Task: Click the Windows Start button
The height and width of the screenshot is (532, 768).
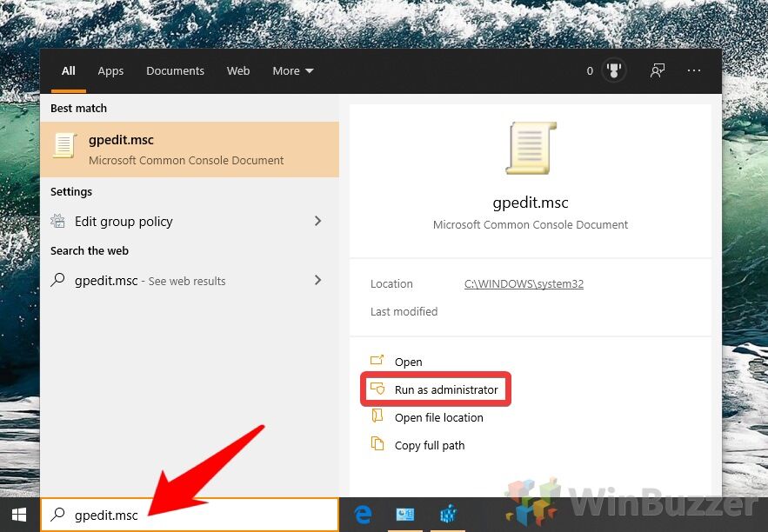Action: [19, 515]
